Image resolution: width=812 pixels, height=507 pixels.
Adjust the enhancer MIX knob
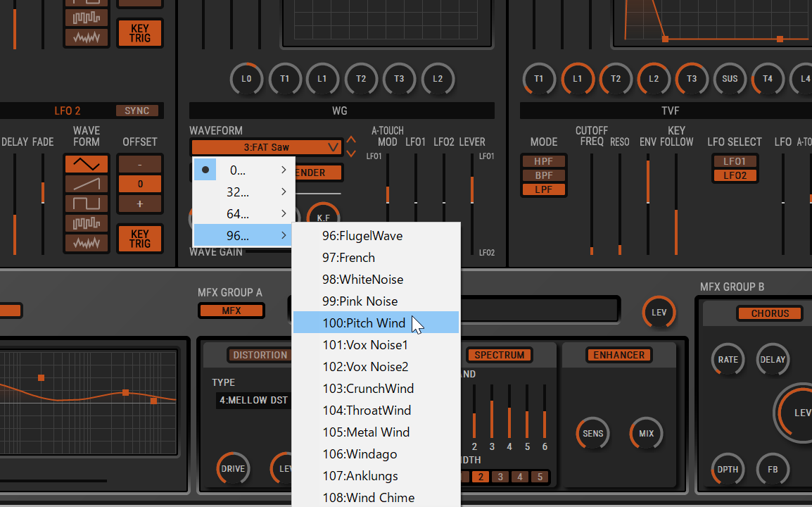[x=646, y=433]
